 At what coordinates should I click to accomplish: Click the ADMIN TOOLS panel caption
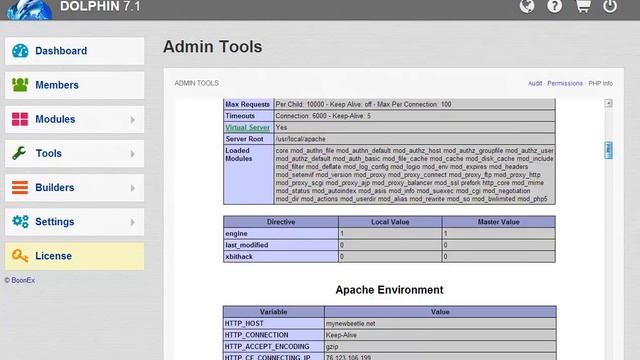[197, 83]
